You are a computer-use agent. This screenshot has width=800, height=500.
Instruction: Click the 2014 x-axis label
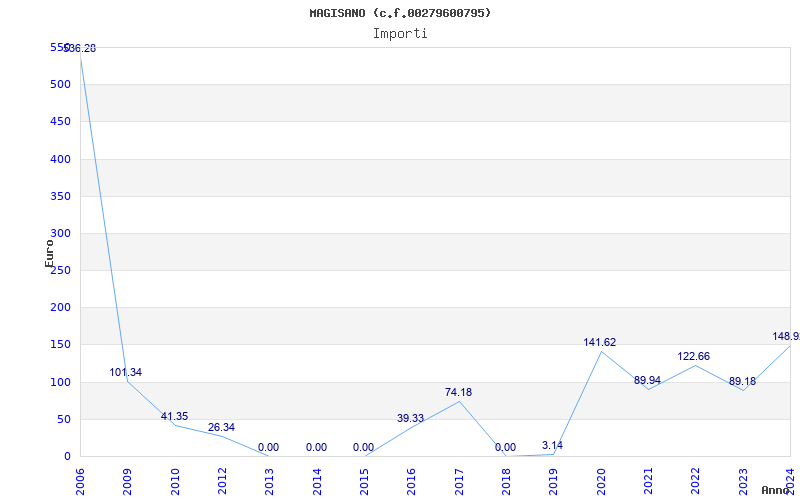point(317,482)
